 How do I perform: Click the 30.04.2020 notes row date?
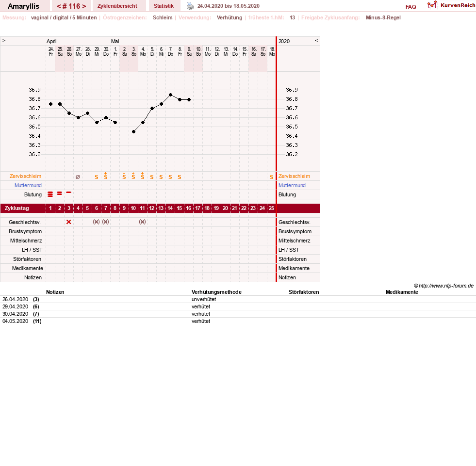[15, 314]
